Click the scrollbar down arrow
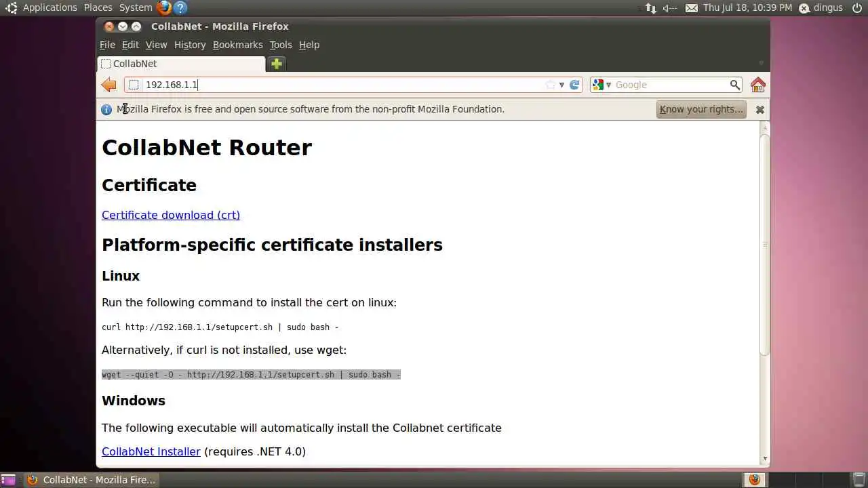This screenshot has height=488, width=868. pos(765,459)
